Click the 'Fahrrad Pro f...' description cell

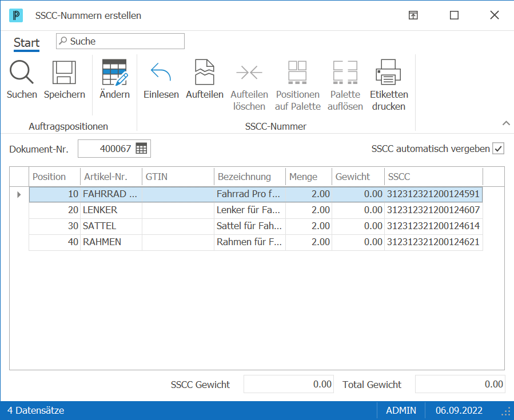click(x=250, y=194)
